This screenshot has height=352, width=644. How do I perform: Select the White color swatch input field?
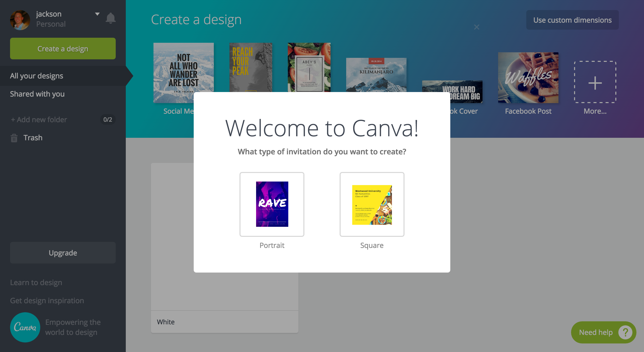pyautogui.click(x=225, y=321)
